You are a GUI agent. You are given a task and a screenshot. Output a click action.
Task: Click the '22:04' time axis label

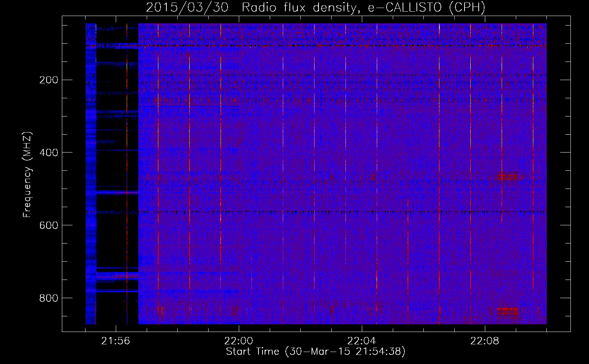pos(362,341)
